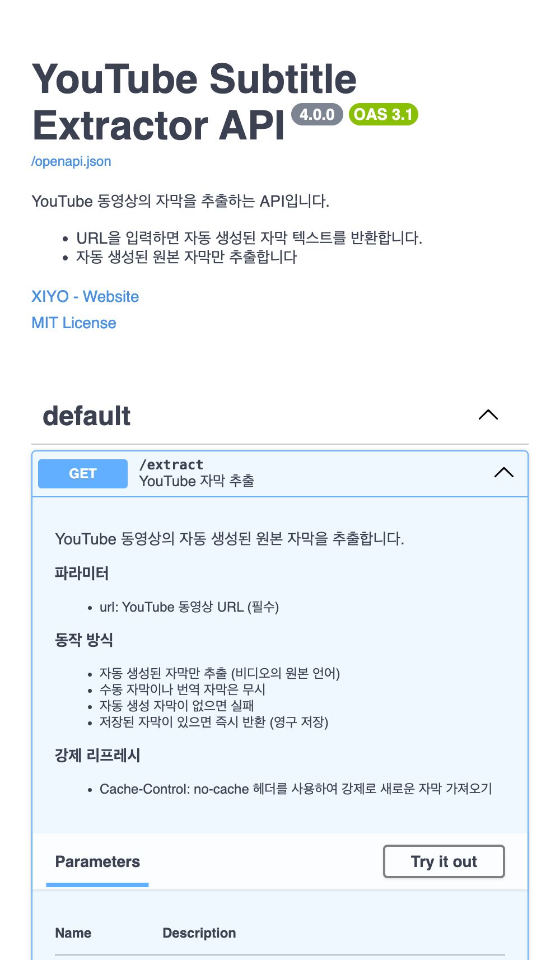Click the Name column header

pos(73,933)
